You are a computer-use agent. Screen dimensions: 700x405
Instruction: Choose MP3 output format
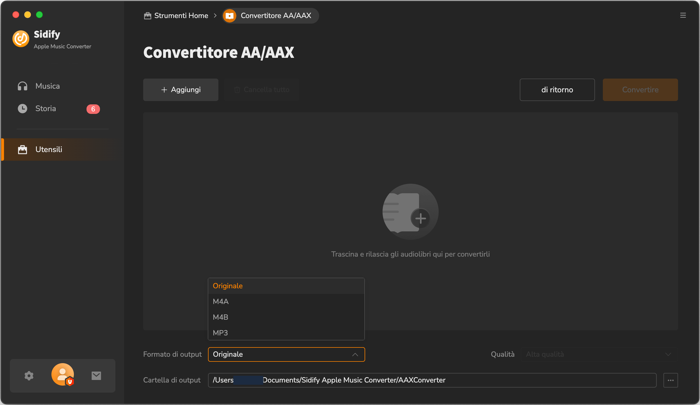(286, 333)
